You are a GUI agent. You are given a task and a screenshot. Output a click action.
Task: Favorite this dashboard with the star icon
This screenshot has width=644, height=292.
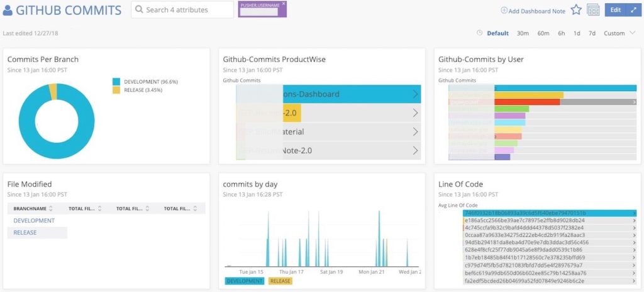point(576,10)
